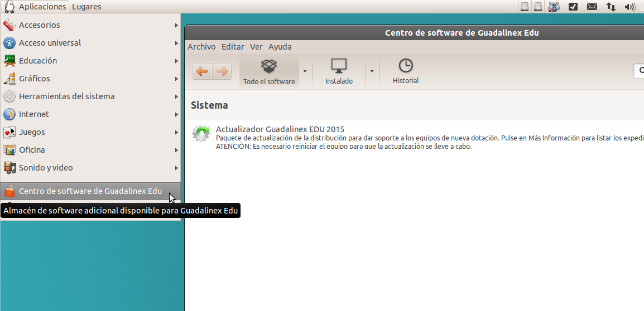Click the user switching tray icon

(x=554, y=7)
